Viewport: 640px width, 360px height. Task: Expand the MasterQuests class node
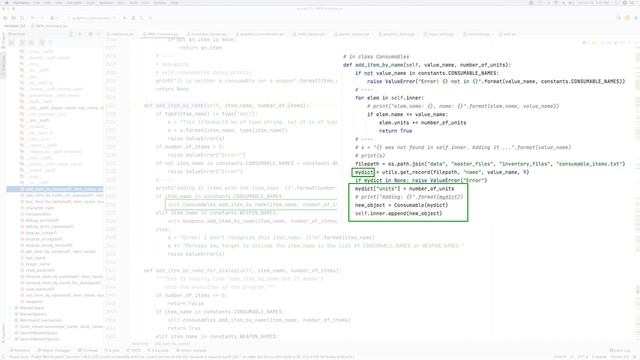tap(10, 314)
